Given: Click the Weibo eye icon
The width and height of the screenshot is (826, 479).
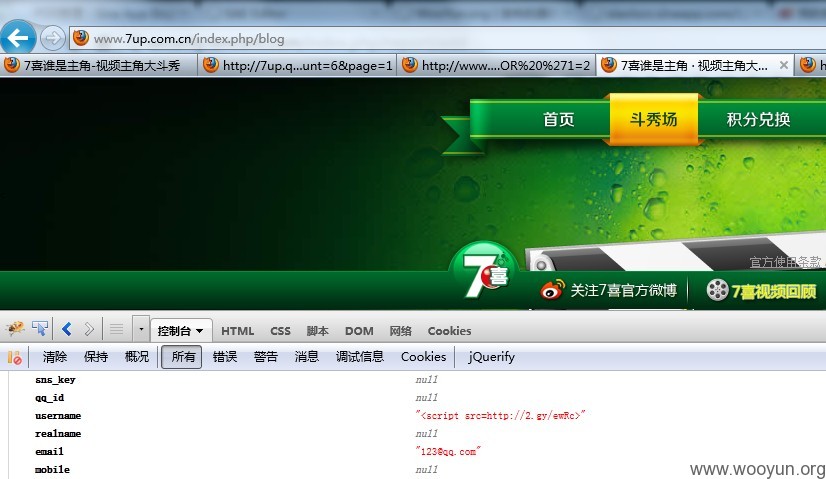Looking at the screenshot, I should click(552, 290).
